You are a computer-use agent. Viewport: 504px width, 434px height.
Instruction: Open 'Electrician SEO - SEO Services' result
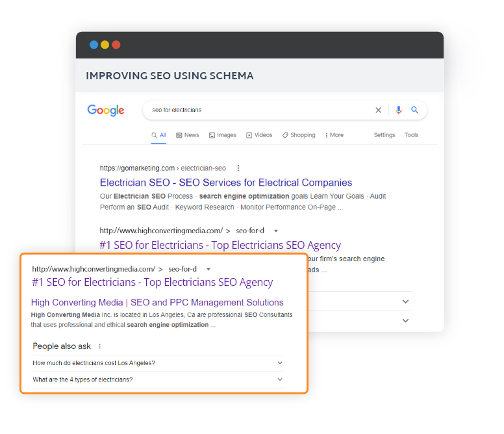pos(226,183)
